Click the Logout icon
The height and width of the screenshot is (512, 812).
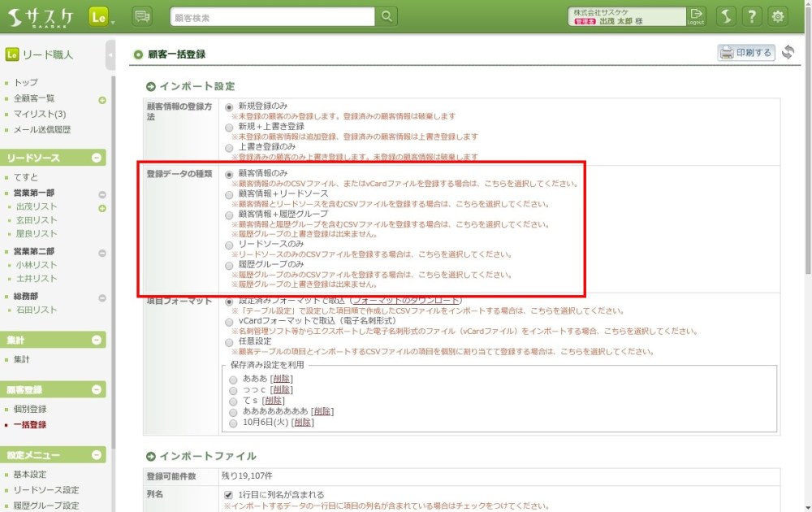pyautogui.click(x=696, y=16)
